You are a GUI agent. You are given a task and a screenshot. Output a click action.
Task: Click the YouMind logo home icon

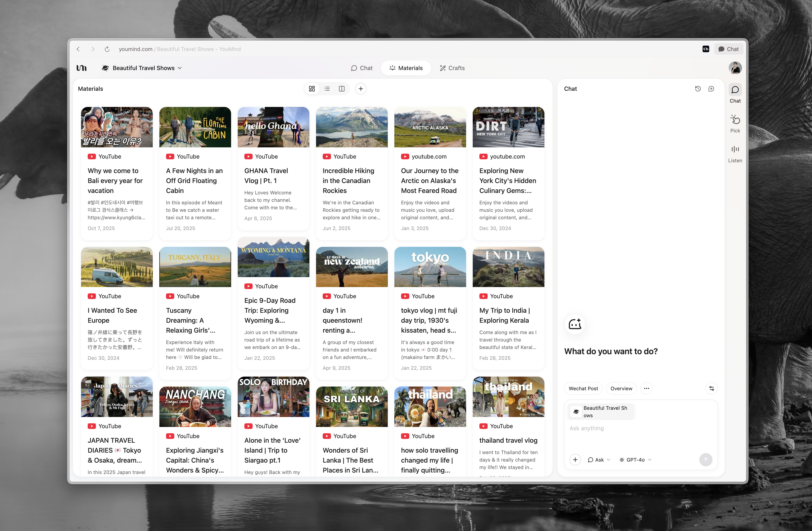click(81, 68)
